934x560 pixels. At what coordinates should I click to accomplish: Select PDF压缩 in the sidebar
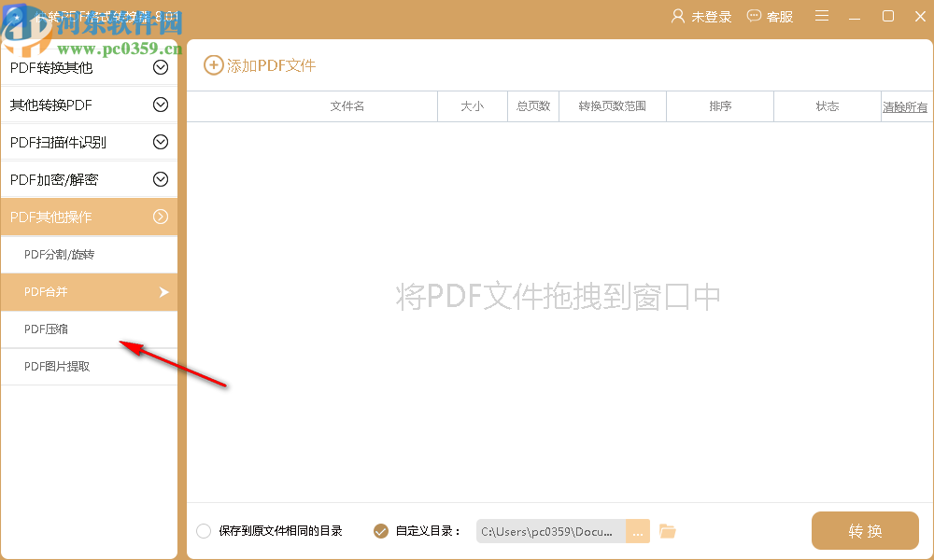coord(89,329)
